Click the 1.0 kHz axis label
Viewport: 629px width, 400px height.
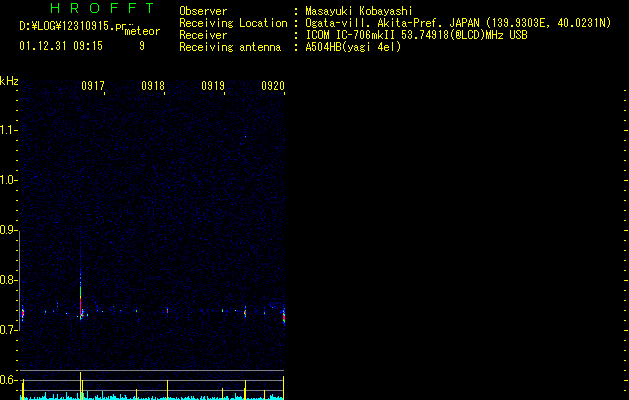click(x=8, y=180)
